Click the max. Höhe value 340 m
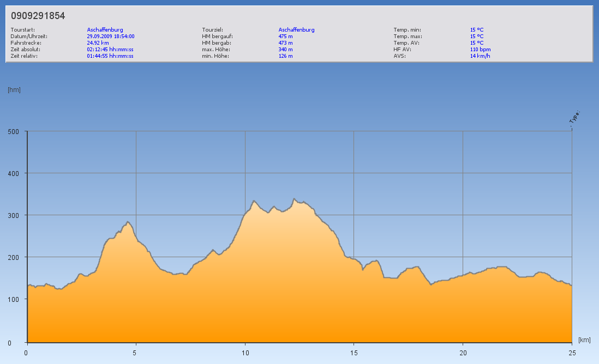The width and height of the screenshot is (599, 364). (285, 50)
